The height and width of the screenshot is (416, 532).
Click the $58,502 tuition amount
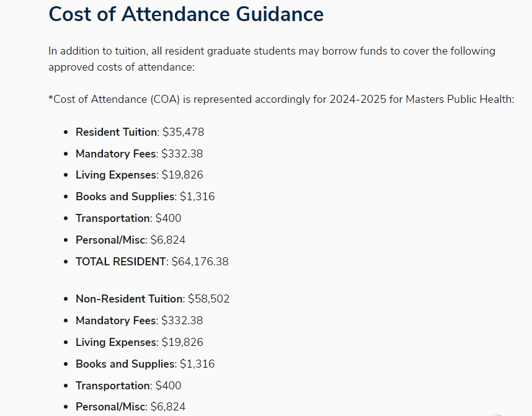click(x=209, y=299)
